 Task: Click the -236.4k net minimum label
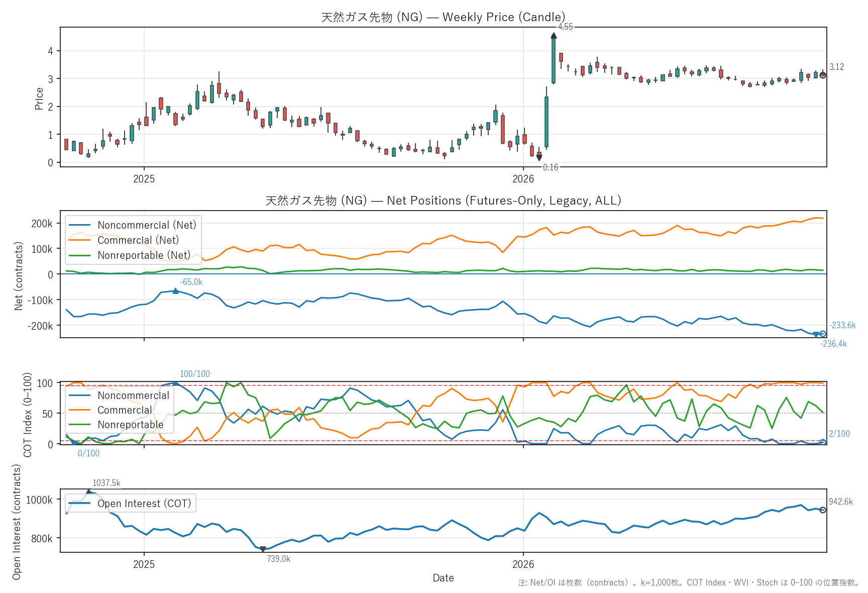tap(833, 344)
